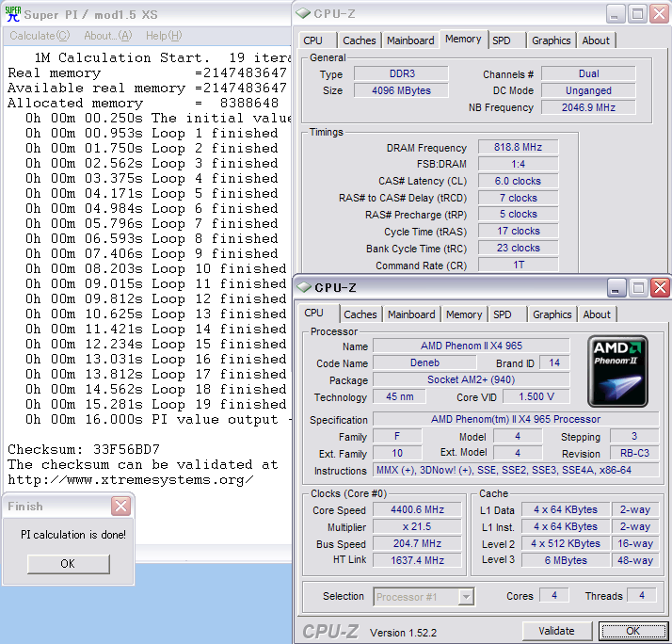The height and width of the screenshot is (644, 672).
Task: Switch to Memory tab in lower CPU-Z window
Action: pos(464,314)
